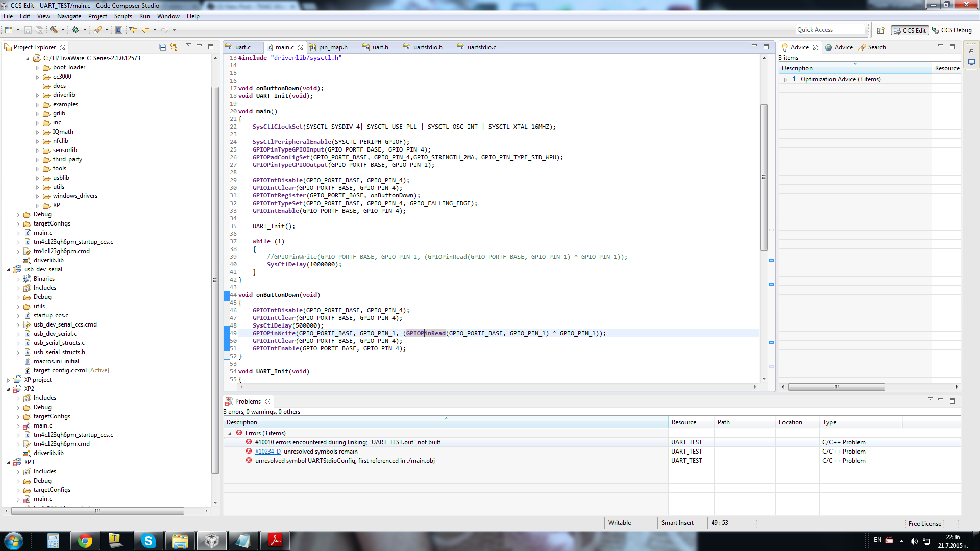Select the unresolved symbol UARTStdioConfig error row
This screenshot has height=551, width=980.
tap(592, 461)
